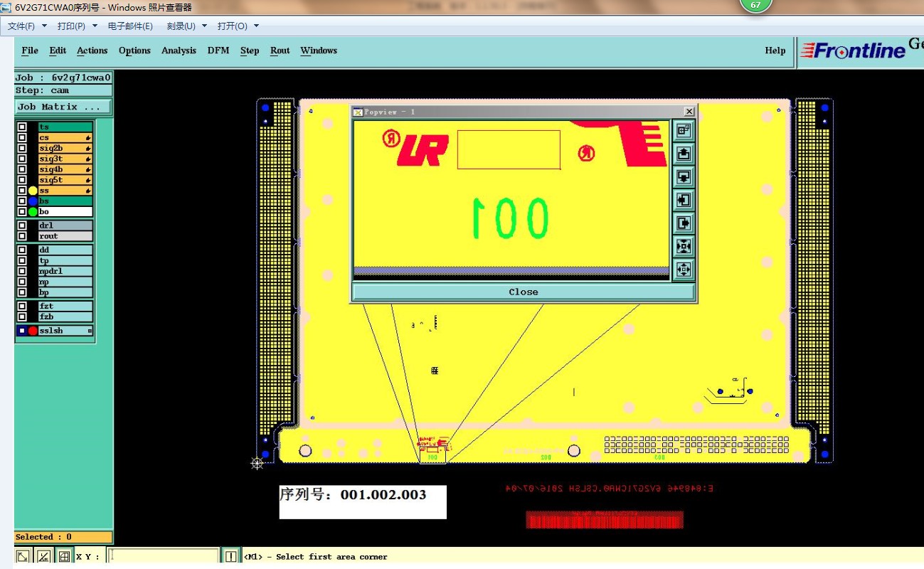The height and width of the screenshot is (569, 924).
Task: Toggle the checkbox for layer sig3t
Action: coord(22,159)
